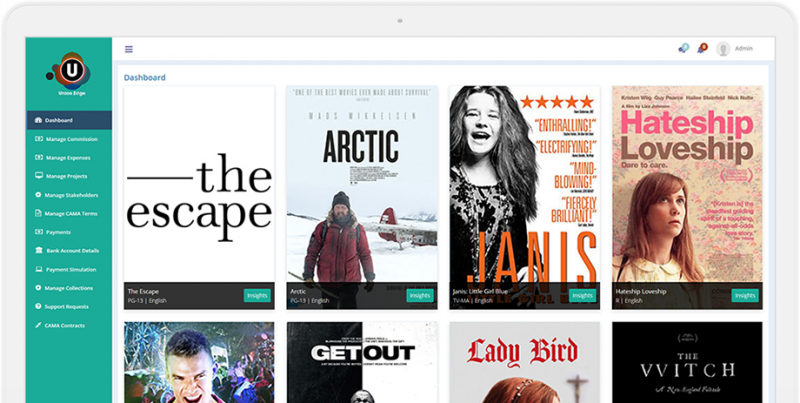Screen dimensions: 800x403
Task: Open Manage CAMA Terms
Action: pyautogui.click(x=71, y=213)
